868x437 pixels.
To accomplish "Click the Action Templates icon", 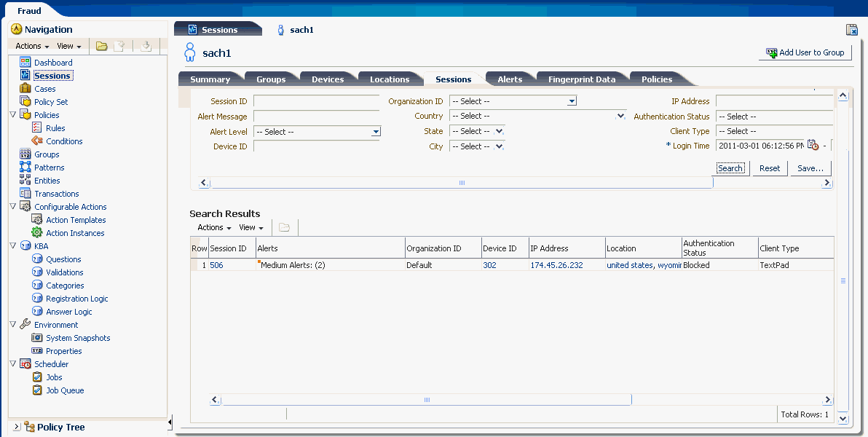I will 37,219.
